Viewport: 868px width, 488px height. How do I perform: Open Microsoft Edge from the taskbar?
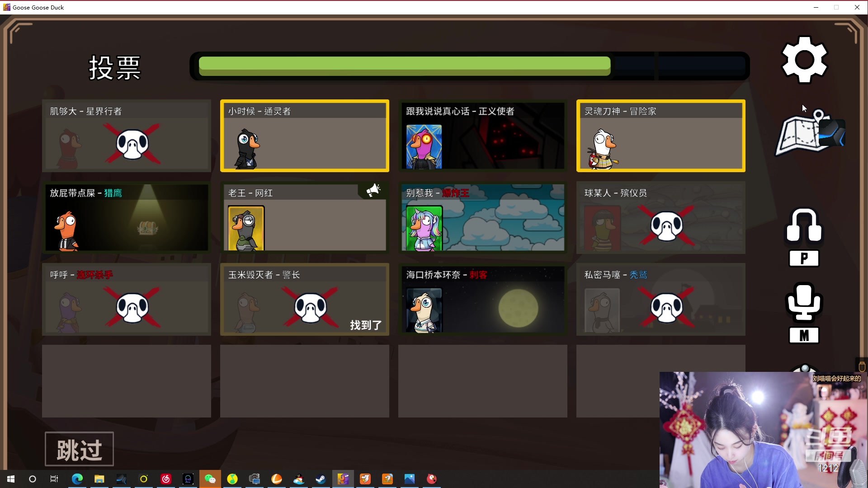click(x=77, y=479)
